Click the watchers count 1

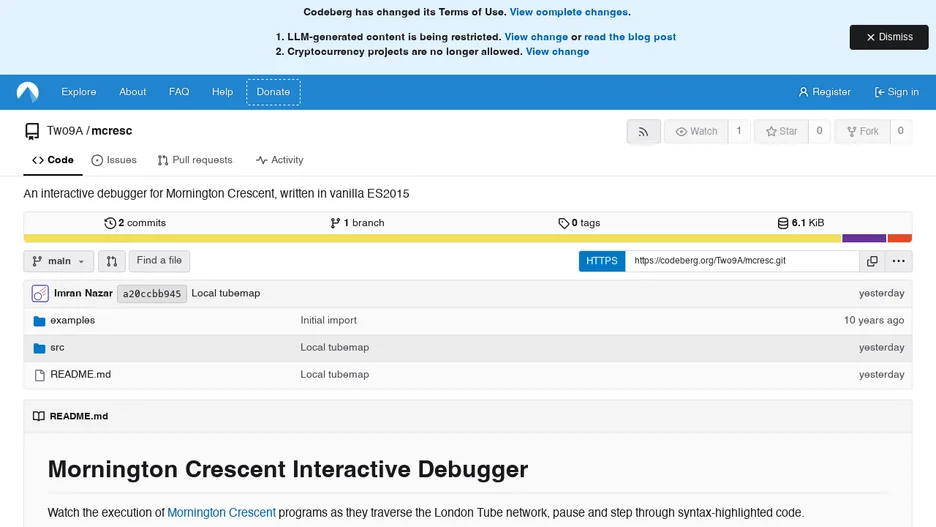pyautogui.click(x=738, y=131)
